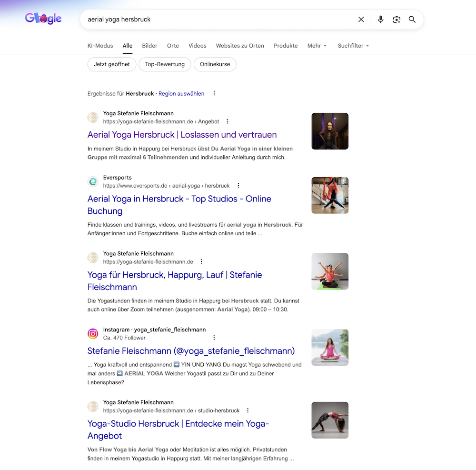Start voice search with the microphone icon
This screenshot has height=470, width=476.
[x=380, y=20]
